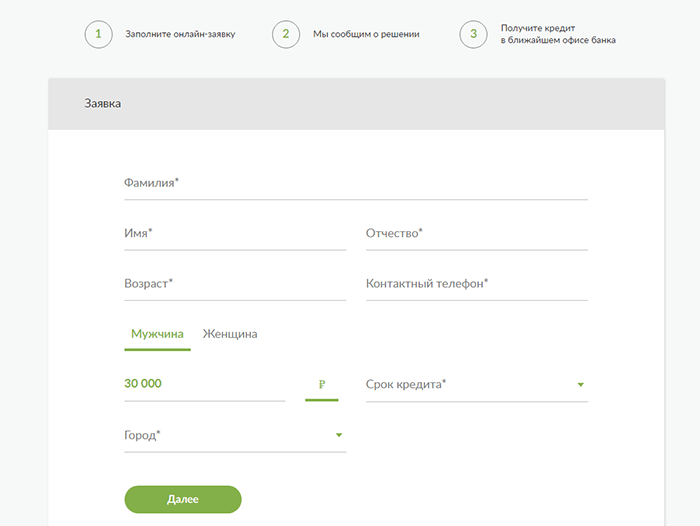The height and width of the screenshot is (526, 700).
Task: Click the ruble currency symbol
Action: coord(321,384)
